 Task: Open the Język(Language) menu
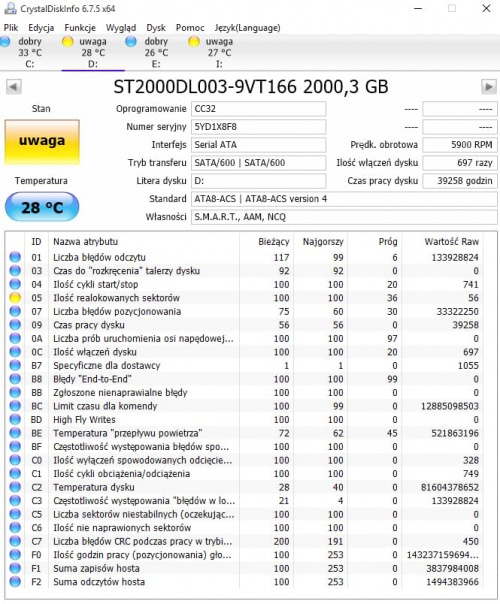[x=247, y=28]
